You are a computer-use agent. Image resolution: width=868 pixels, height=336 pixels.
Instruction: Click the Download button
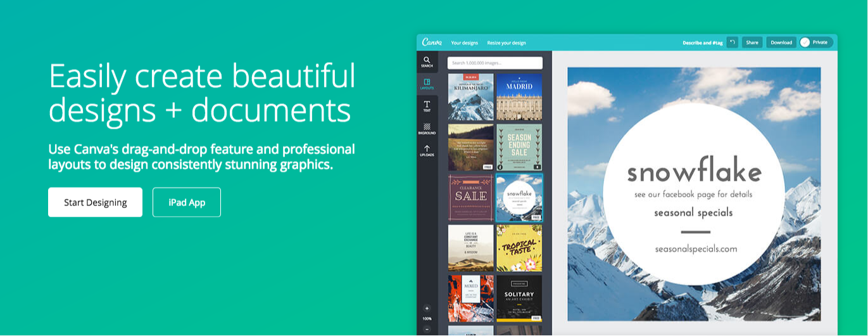coord(781,42)
